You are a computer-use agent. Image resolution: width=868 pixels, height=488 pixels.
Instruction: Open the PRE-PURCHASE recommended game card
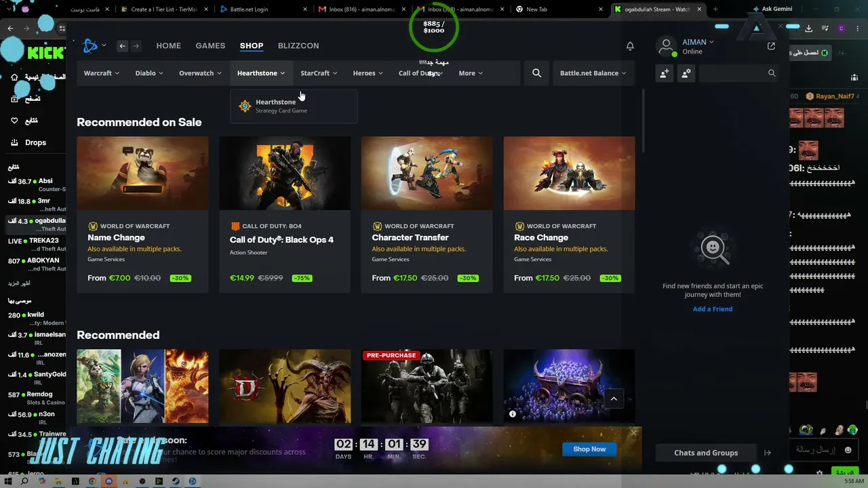(427, 386)
